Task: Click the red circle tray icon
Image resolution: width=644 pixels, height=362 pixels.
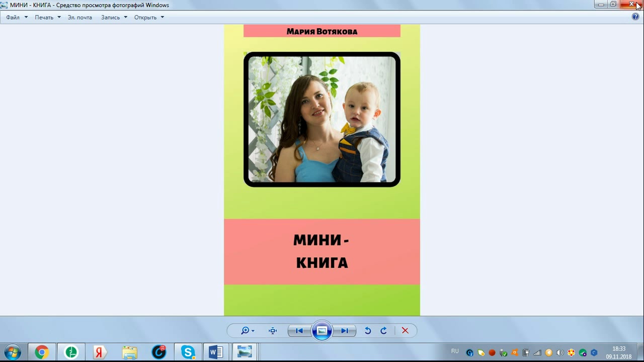Action: pos(492,352)
